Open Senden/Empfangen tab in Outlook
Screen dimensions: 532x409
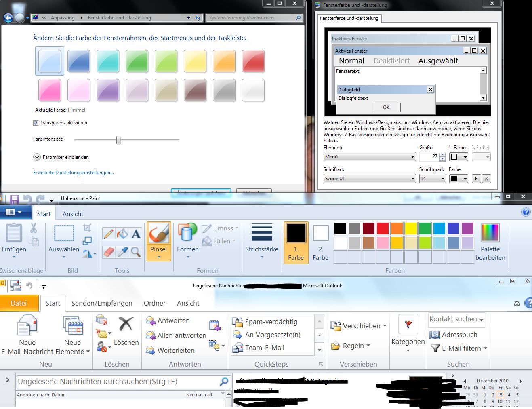coord(102,303)
